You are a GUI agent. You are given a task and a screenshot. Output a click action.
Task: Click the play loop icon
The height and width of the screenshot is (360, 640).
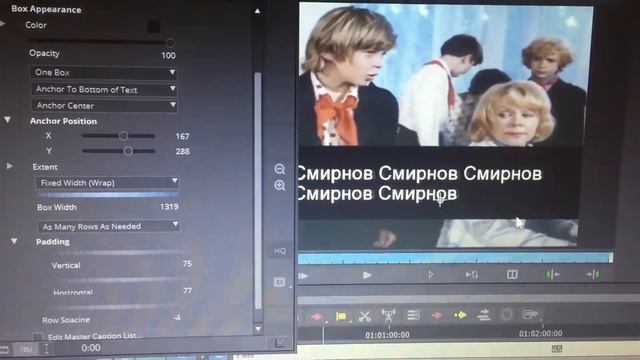[472, 275]
